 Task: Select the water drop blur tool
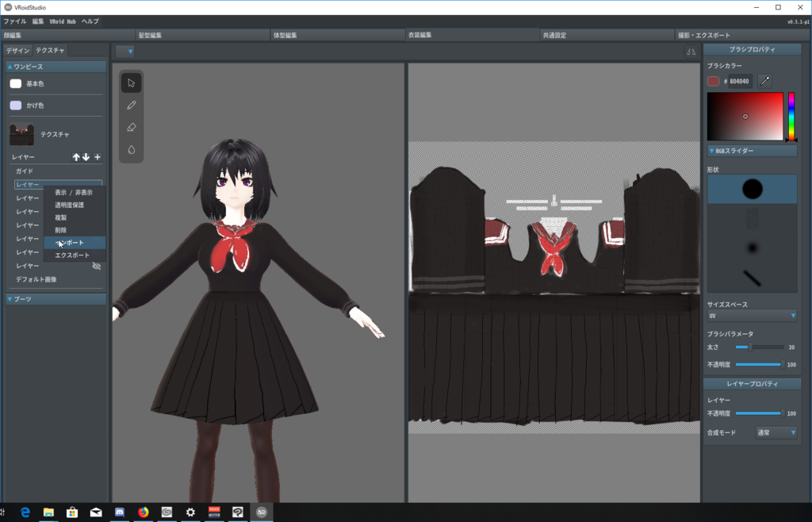(x=132, y=150)
